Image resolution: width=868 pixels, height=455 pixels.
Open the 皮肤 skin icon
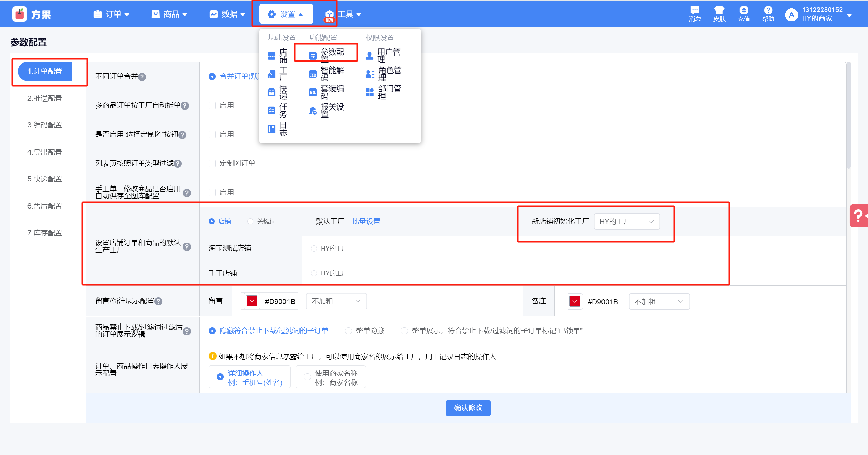coord(719,11)
